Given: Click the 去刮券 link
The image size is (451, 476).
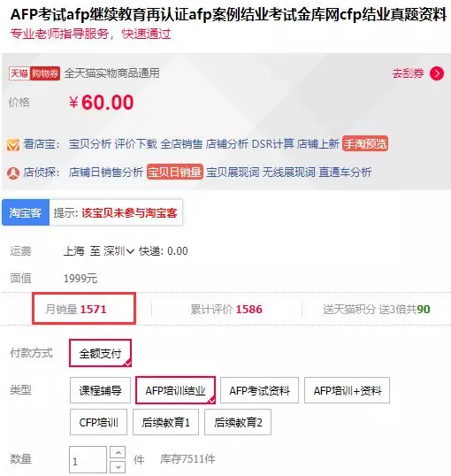Looking at the screenshot, I should pyautogui.click(x=408, y=73).
